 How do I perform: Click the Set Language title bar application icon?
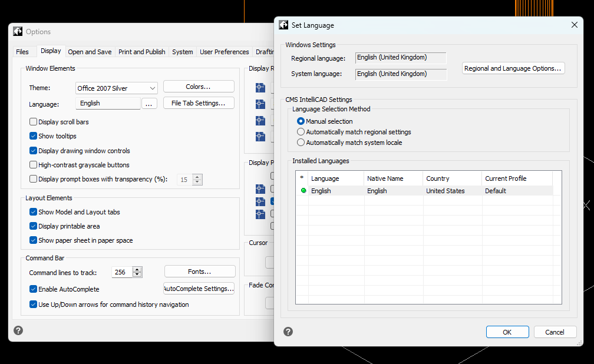tap(283, 25)
